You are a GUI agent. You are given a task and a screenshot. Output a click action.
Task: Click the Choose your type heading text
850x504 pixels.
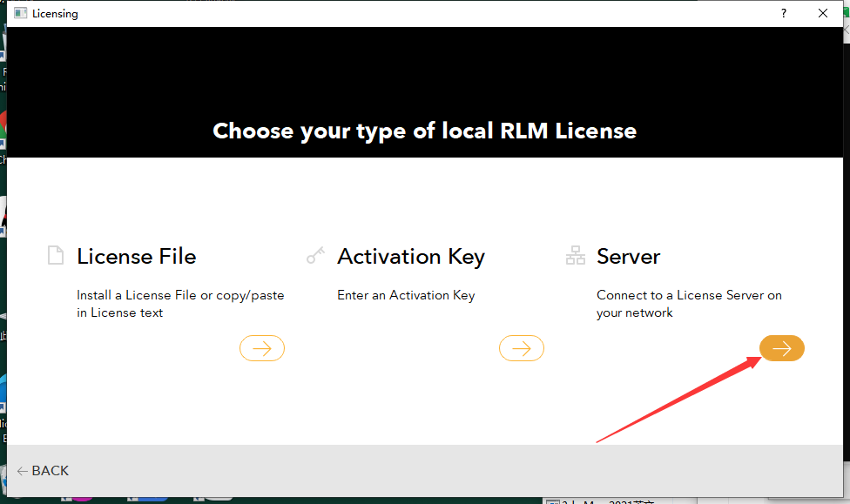coord(424,131)
